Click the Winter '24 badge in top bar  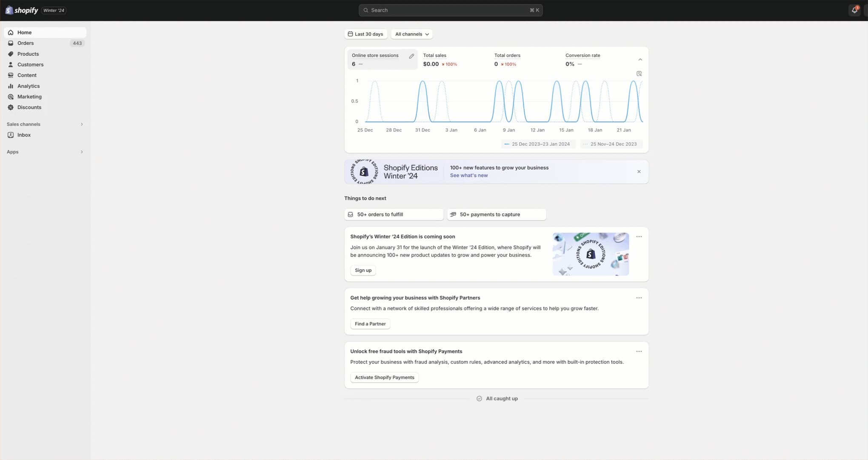54,10
